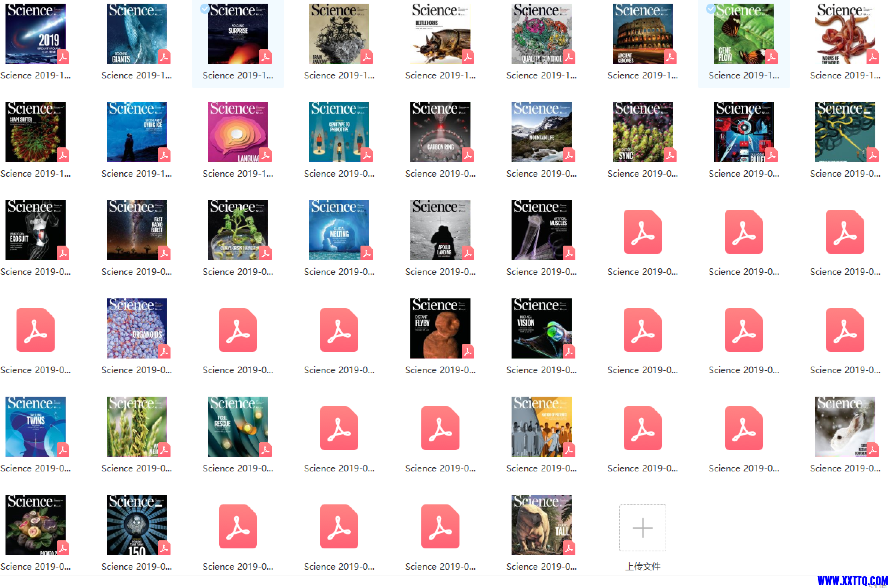This screenshot has width=890, height=588.
Task: Uncheck the selected Gene Flow issue checkbox
Action: (710, 9)
